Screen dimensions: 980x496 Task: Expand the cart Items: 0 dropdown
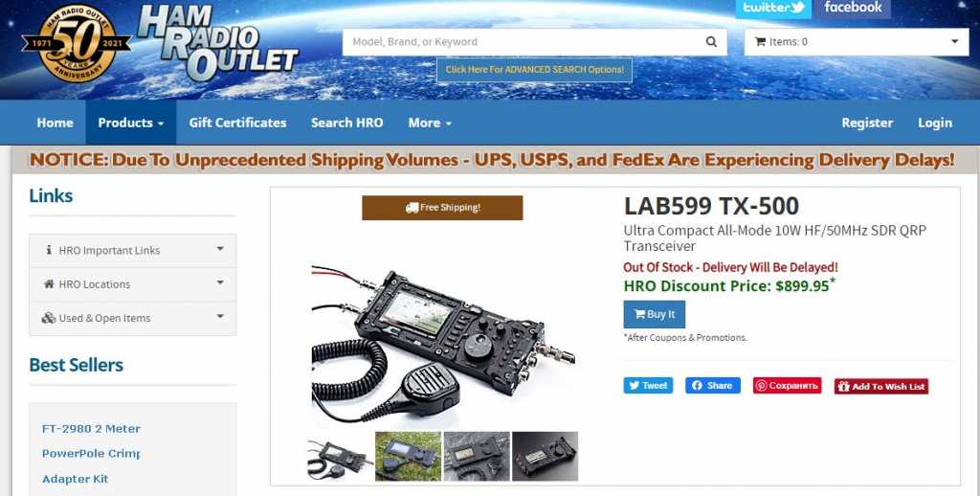click(857, 42)
